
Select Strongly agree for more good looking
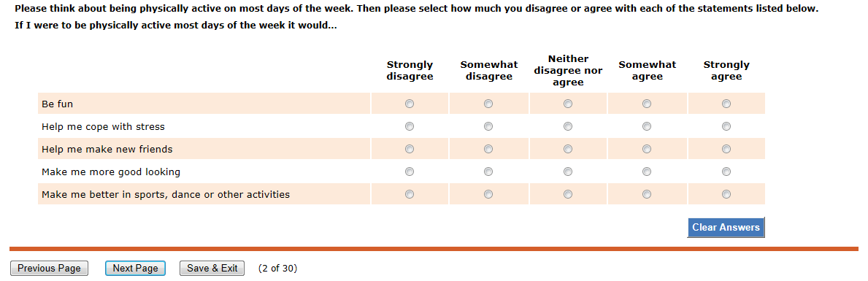[x=726, y=172]
